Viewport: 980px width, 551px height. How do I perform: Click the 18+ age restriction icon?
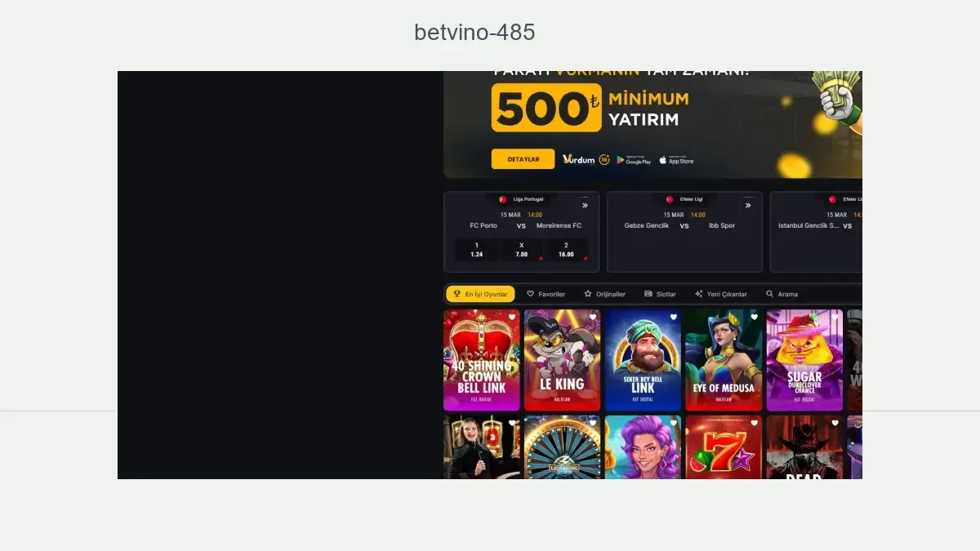604,160
